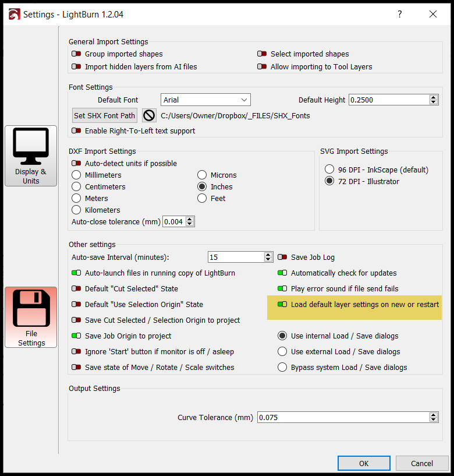Click the Auto-save Interval field

tap(236, 257)
